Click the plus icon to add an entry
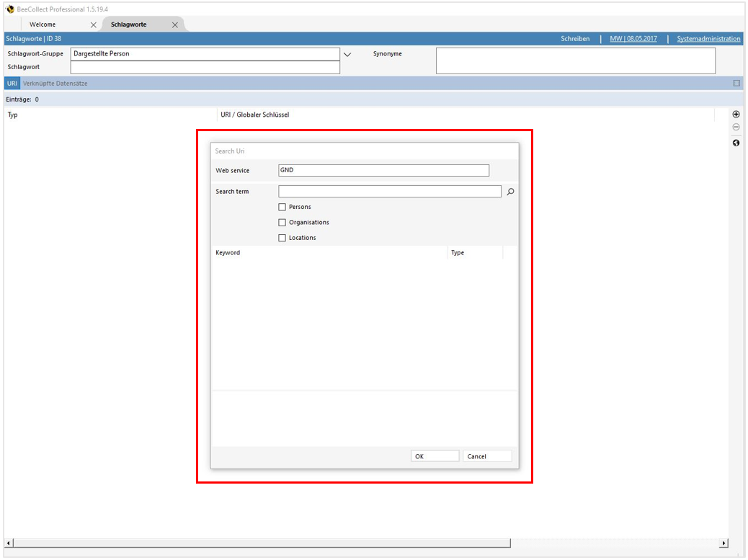Viewport: 748px width, 560px height. pos(736,114)
